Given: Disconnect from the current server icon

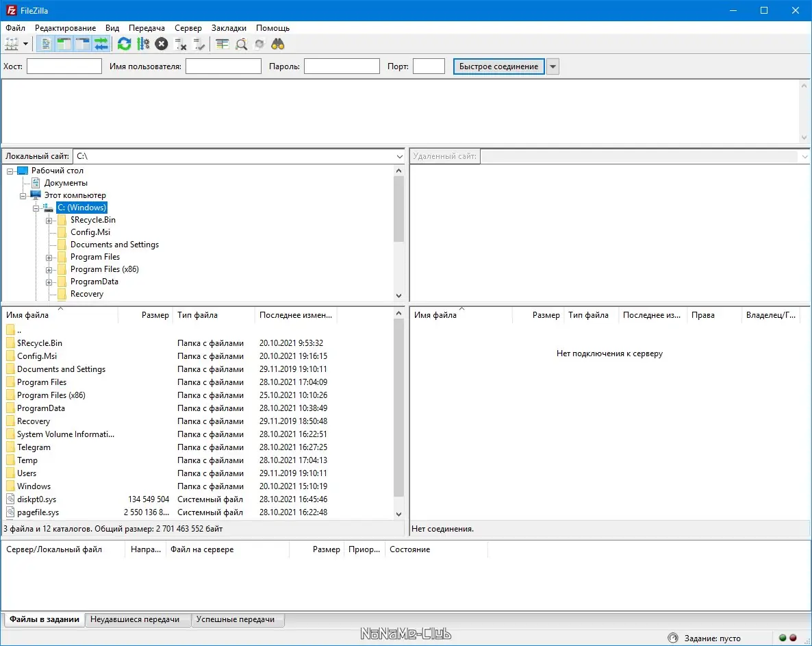Looking at the screenshot, I should pyautogui.click(x=180, y=45).
